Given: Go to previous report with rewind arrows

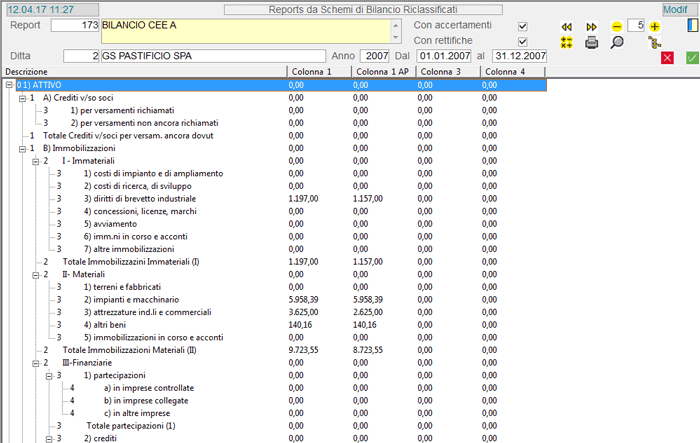Looking at the screenshot, I should tap(567, 27).
